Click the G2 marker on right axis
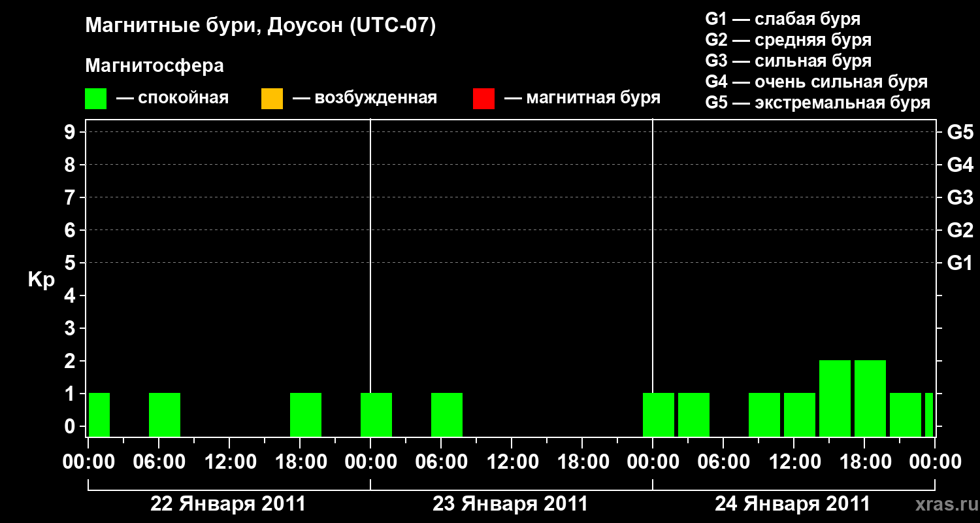Viewport: 980px width, 523px height. tap(960, 230)
